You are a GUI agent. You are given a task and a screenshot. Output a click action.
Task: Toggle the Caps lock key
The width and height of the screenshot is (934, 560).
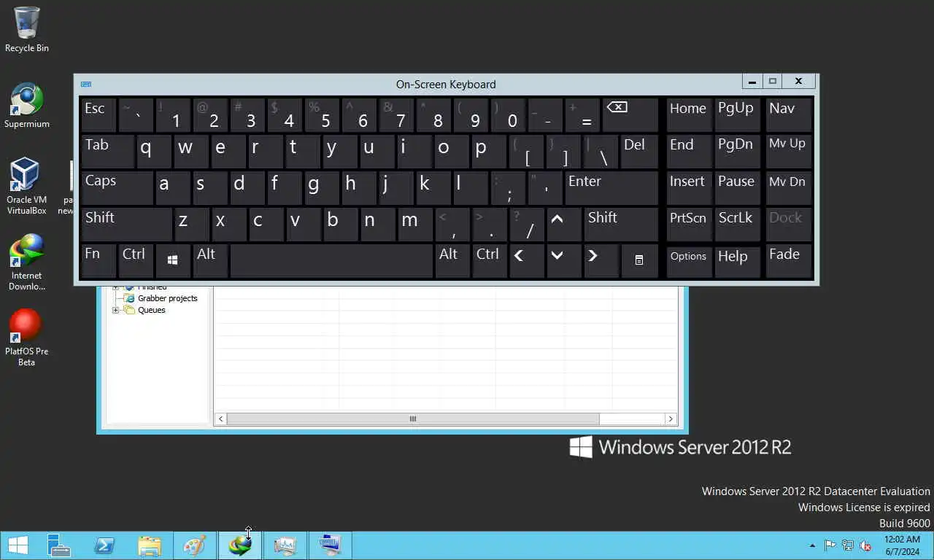(x=117, y=188)
